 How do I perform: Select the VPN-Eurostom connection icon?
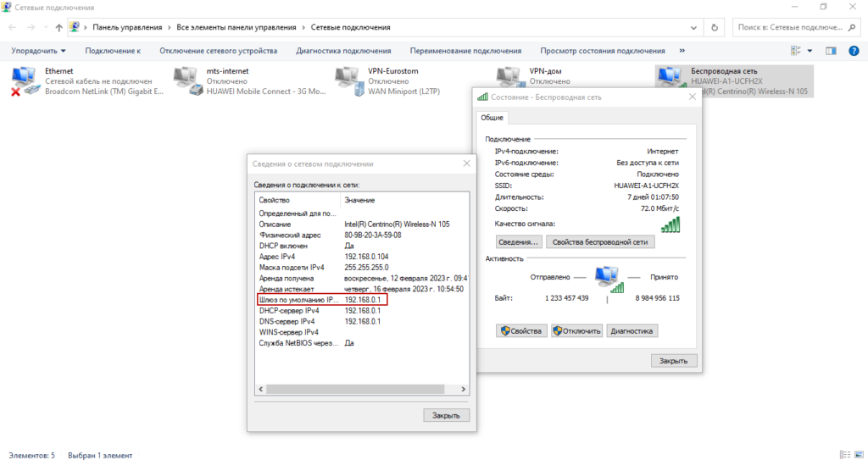pos(349,81)
